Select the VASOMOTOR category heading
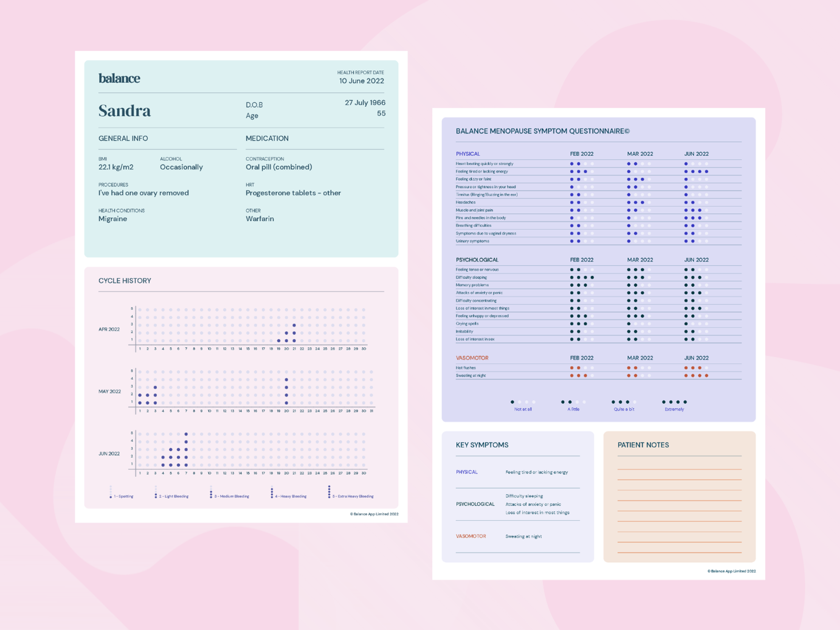The image size is (840, 630). [472, 358]
